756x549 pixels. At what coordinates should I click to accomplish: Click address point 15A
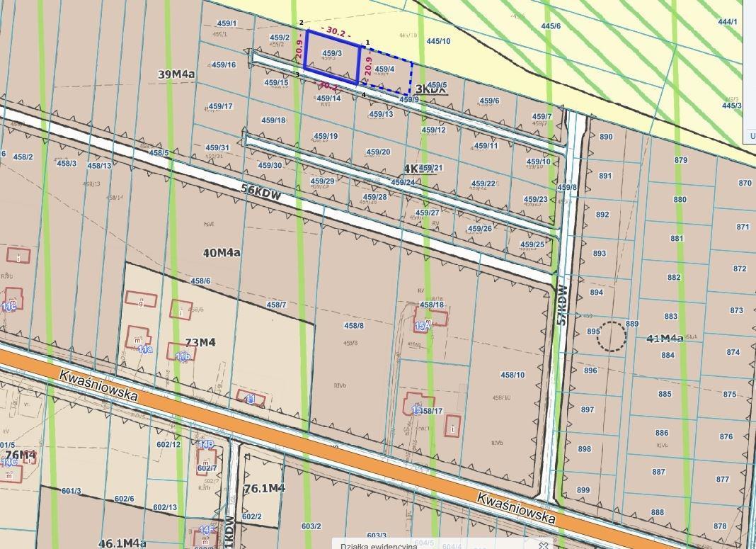point(422,326)
